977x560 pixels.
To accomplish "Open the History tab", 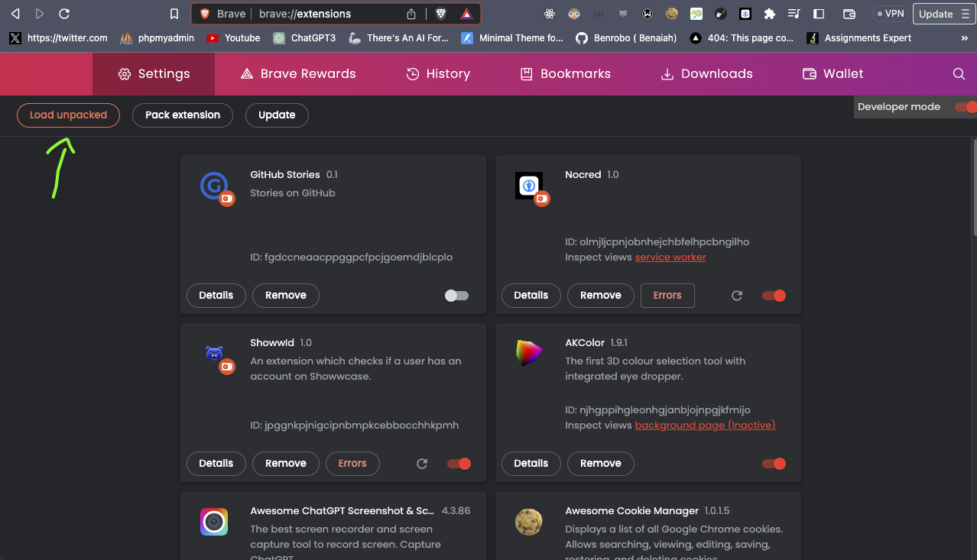I will tap(438, 73).
